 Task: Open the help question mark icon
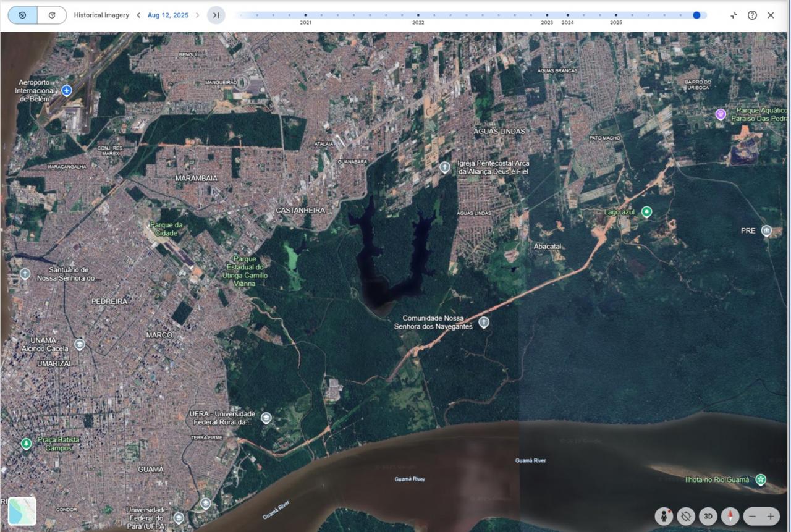click(752, 15)
